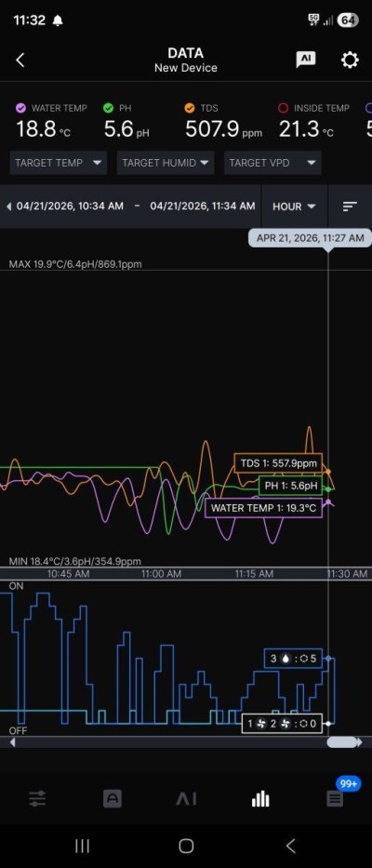Click the 5.6 pH reading
The height and width of the screenshot is (868, 372).
(x=126, y=129)
